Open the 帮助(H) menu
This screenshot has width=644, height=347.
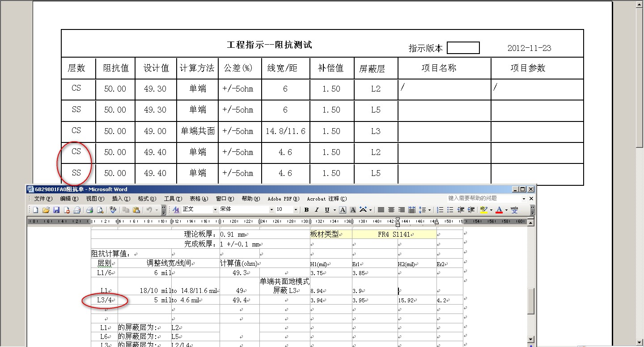coord(250,199)
